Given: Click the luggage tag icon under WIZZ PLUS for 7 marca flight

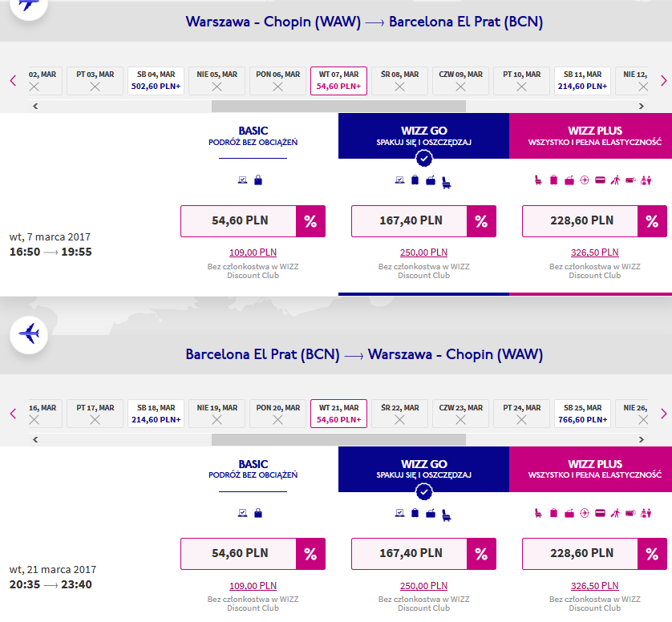Looking at the screenshot, I should (x=630, y=180).
